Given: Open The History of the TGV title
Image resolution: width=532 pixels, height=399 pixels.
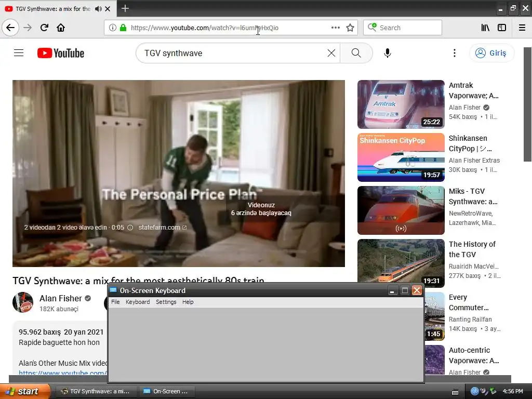Looking at the screenshot, I should click(x=472, y=249).
